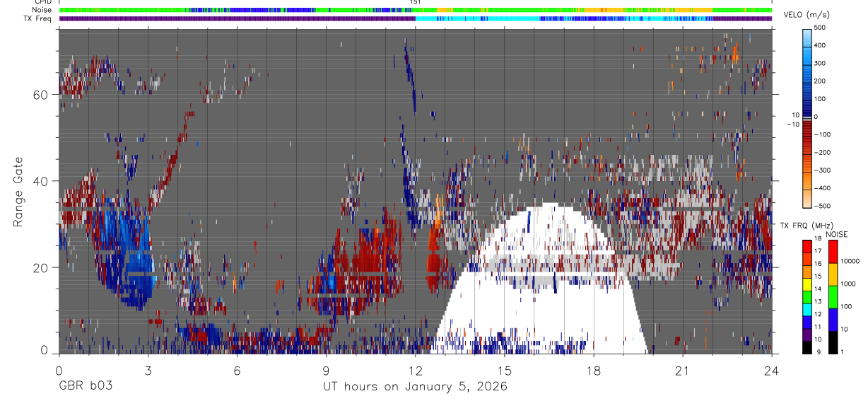Click the NOISE legend title
This screenshot has height=401, width=868.
point(835,234)
